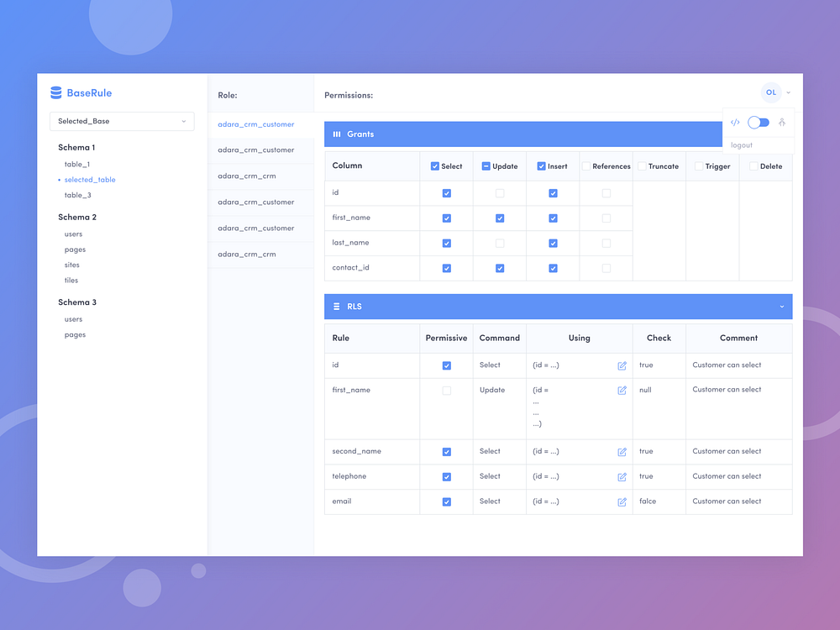The width and height of the screenshot is (840, 630).
Task: Open the Selected_Base dropdown
Action: pyautogui.click(x=122, y=122)
